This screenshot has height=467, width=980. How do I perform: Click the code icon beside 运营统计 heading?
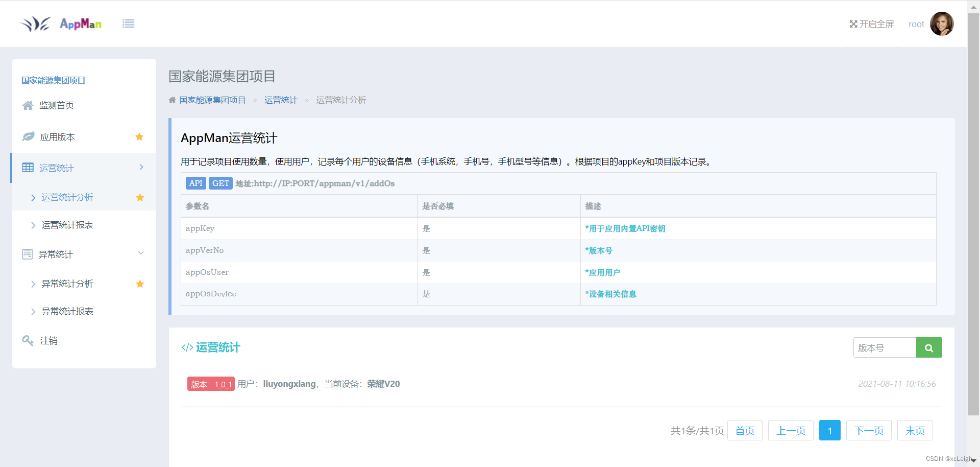(187, 347)
